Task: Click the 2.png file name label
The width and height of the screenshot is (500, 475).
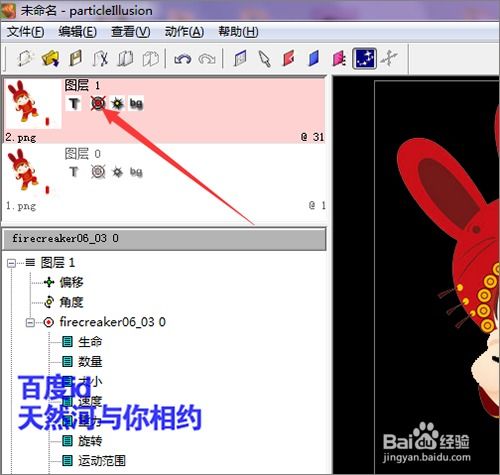Action: (21, 137)
